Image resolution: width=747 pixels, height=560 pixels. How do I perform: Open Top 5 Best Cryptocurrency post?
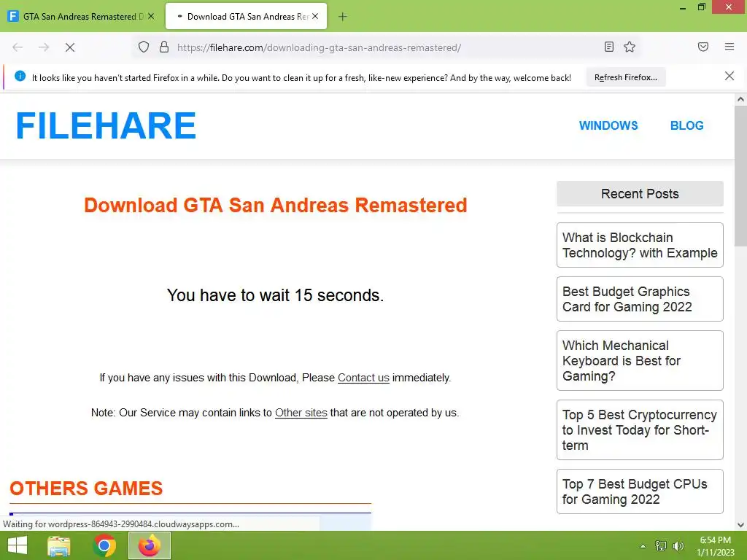(640, 430)
